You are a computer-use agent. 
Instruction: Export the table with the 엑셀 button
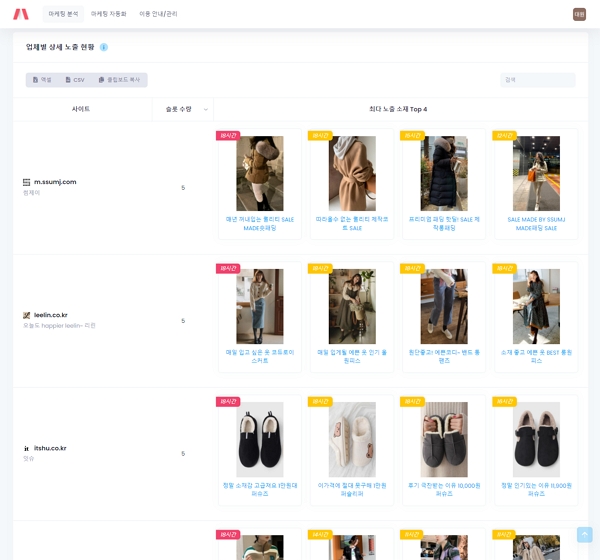click(x=42, y=80)
